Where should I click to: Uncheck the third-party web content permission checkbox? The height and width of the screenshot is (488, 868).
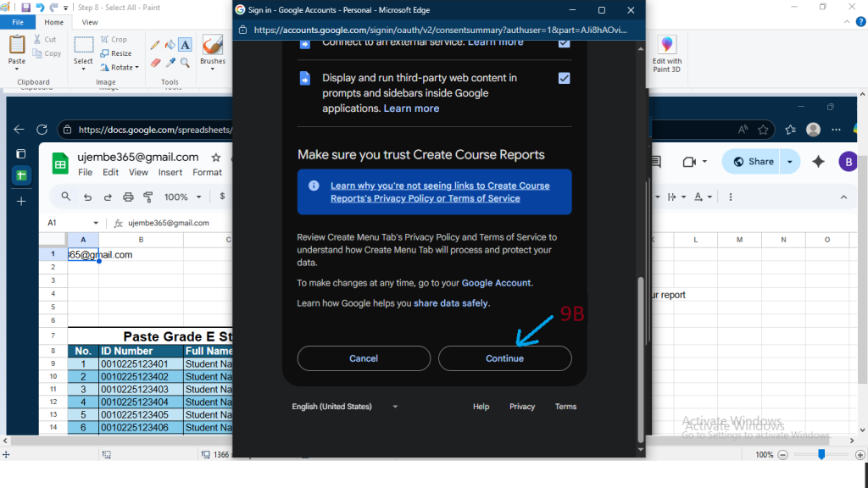coord(564,78)
